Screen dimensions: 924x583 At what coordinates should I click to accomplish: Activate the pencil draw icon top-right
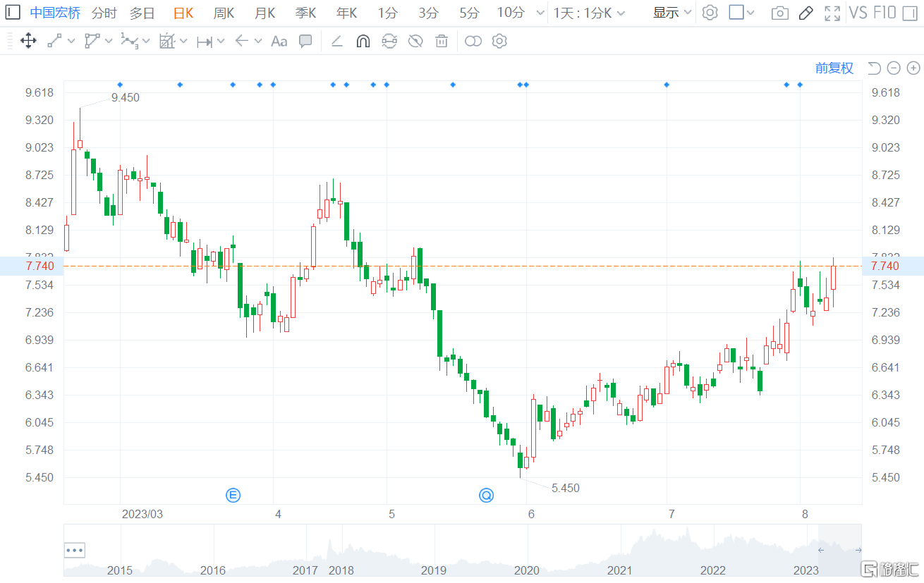click(x=806, y=13)
